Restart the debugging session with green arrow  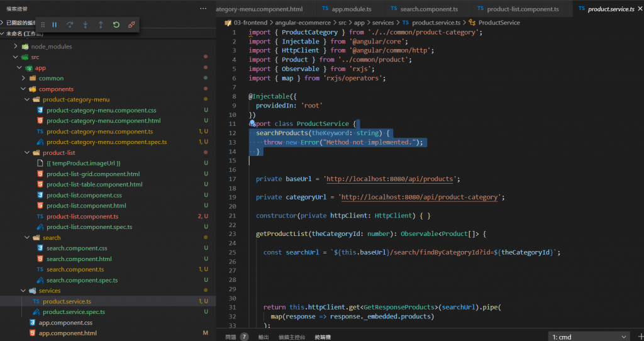116,25
